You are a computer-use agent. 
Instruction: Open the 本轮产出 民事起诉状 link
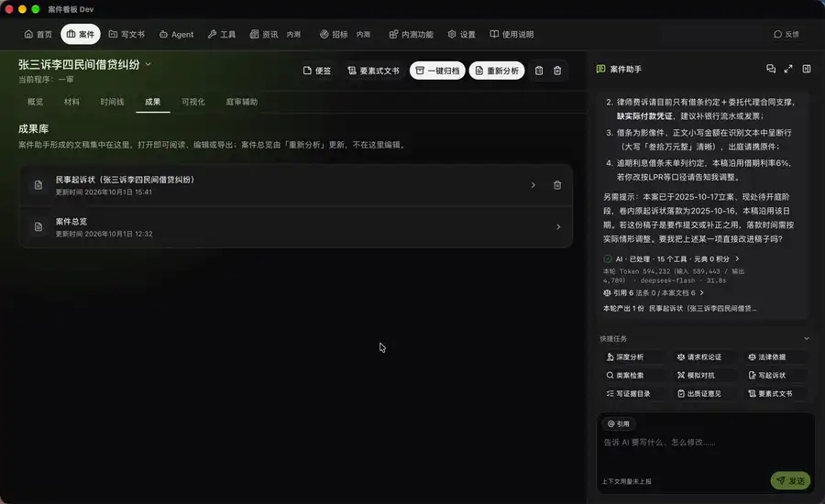pos(702,308)
